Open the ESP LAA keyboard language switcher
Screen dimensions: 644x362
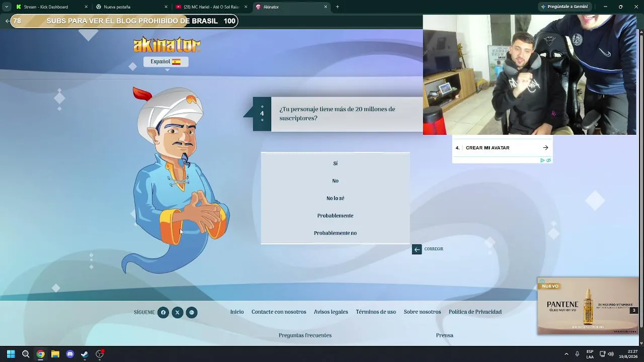590,354
